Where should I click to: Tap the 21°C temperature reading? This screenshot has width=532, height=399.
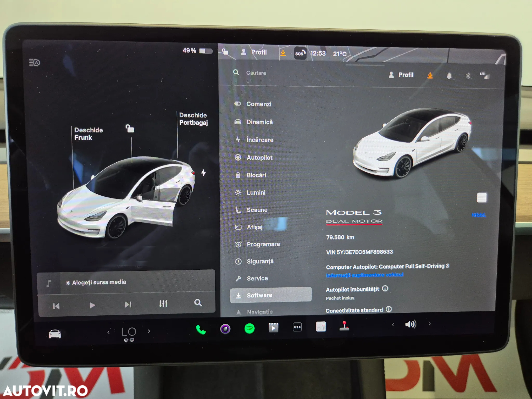[x=340, y=54]
